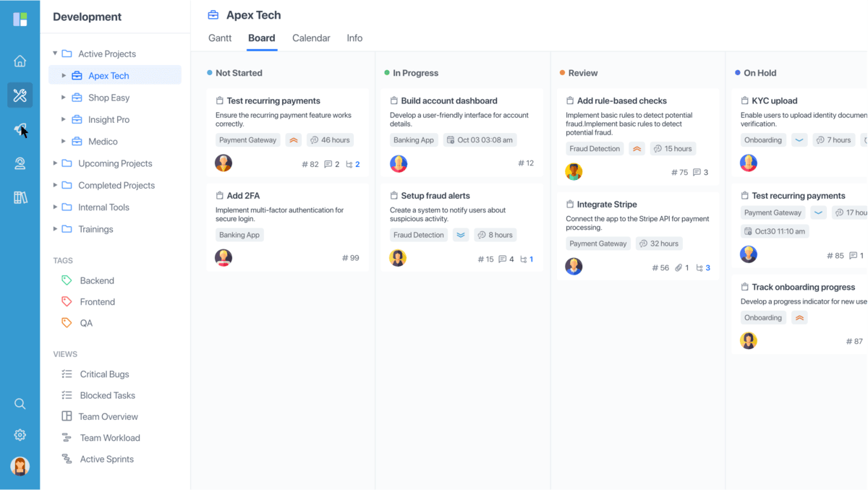The height and width of the screenshot is (490, 868).
Task: Switch to the Gantt tab
Action: 220,38
